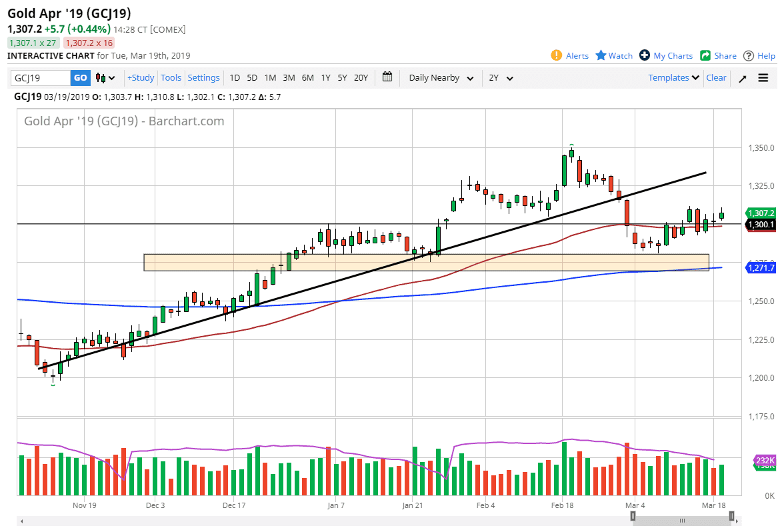Click the left scroll arrow below the chart
This screenshot has width=782, height=532.
click(x=21, y=521)
